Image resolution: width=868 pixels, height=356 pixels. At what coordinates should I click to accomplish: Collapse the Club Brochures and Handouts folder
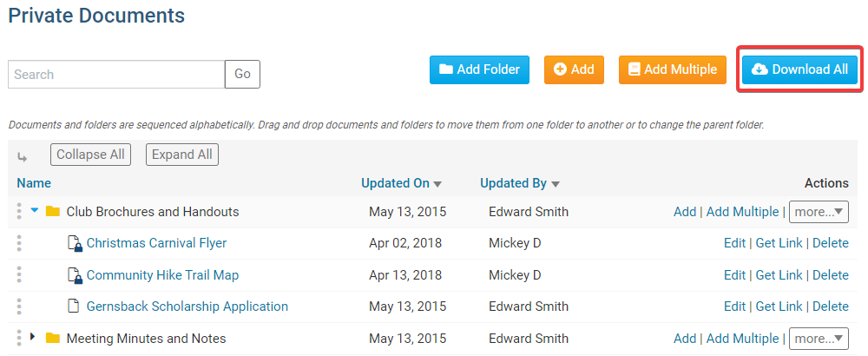click(x=35, y=211)
